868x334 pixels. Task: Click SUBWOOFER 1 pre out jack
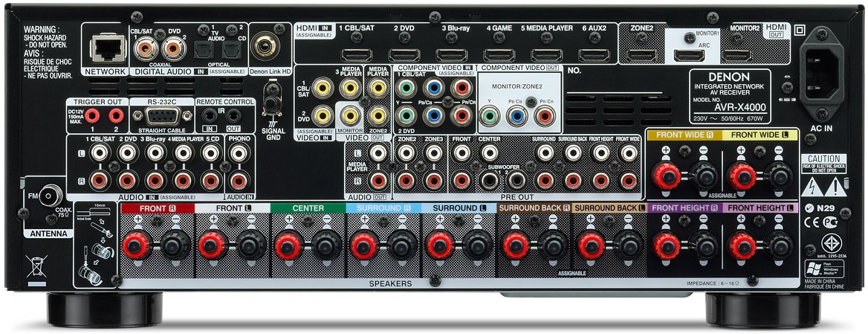pos(489,180)
